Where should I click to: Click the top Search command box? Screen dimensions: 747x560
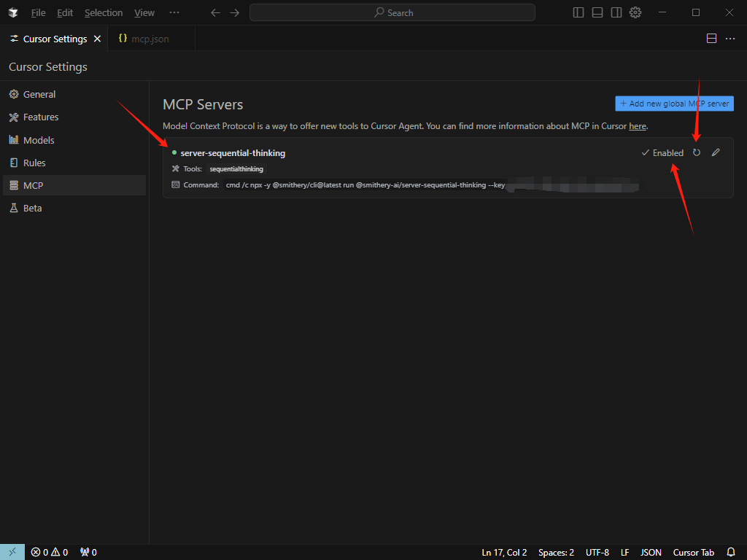tap(392, 13)
